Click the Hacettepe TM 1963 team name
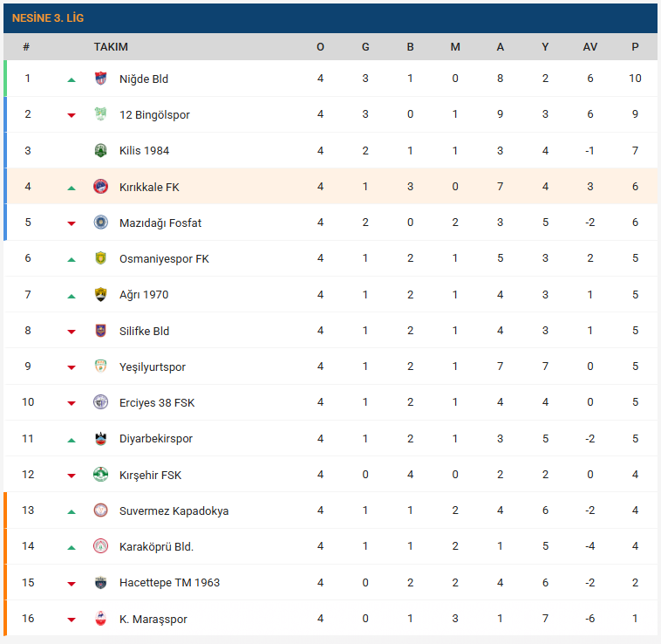 [x=169, y=583]
